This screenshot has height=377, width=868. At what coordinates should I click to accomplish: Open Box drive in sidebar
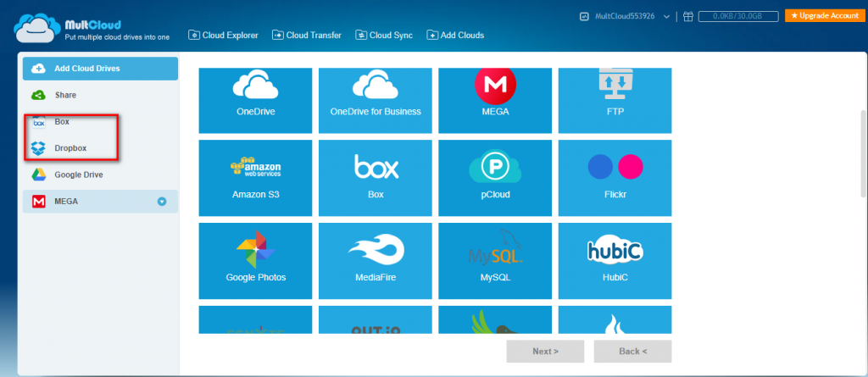pyautogui.click(x=100, y=122)
